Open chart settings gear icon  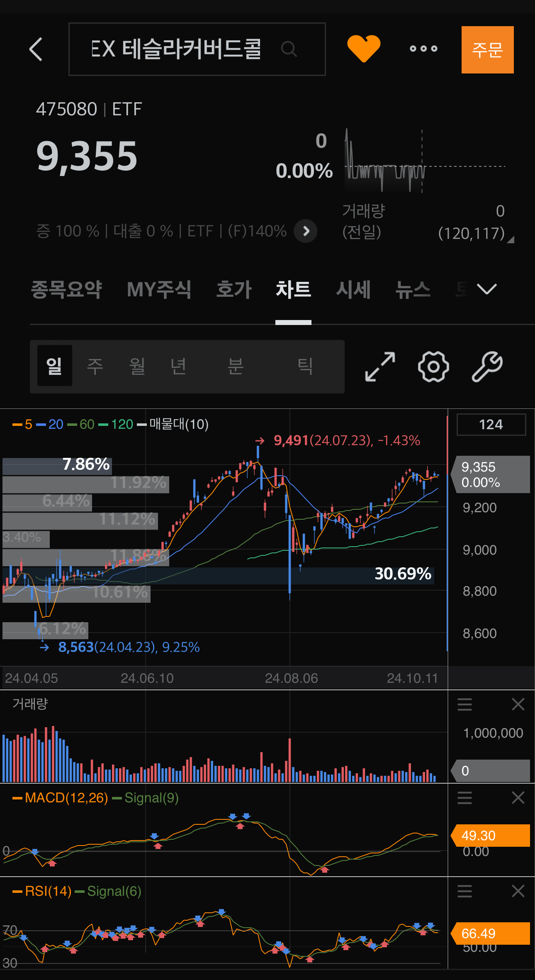[433, 367]
